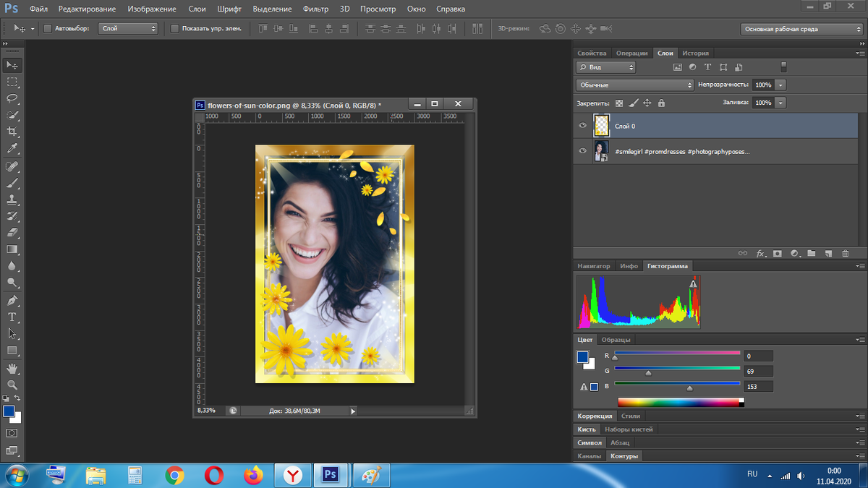Switch to the Навигатор tab
Image resolution: width=868 pixels, height=488 pixels.
(594, 266)
